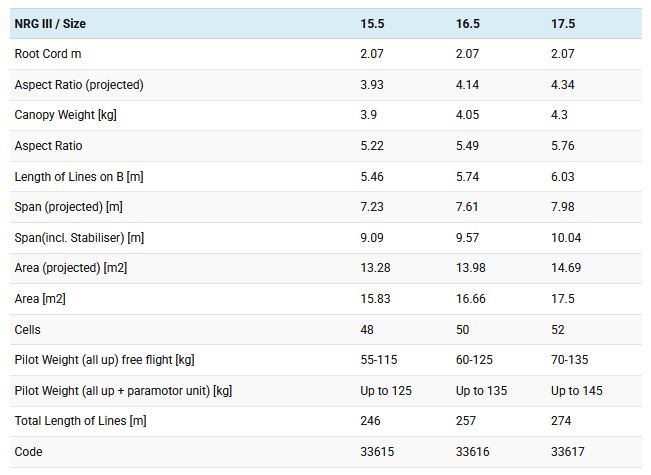Select the 17.5 size column header
Image resolution: width=651 pixels, height=475 pixels.
563,24
